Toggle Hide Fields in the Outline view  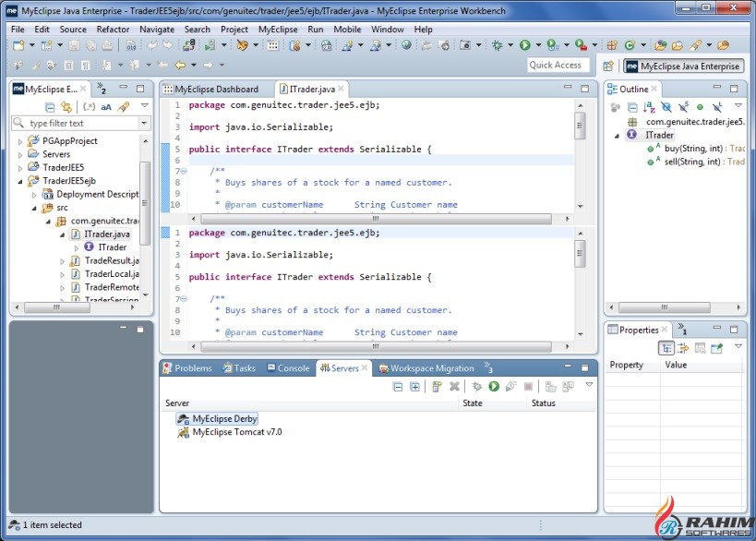click(666, 106)
